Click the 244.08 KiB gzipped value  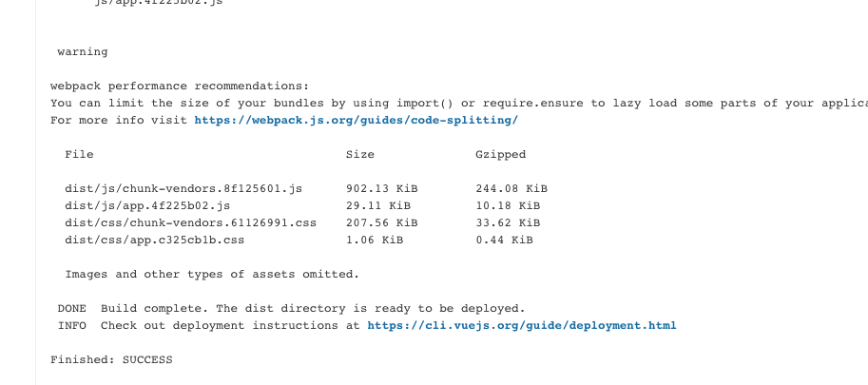(x=511, y=188)
